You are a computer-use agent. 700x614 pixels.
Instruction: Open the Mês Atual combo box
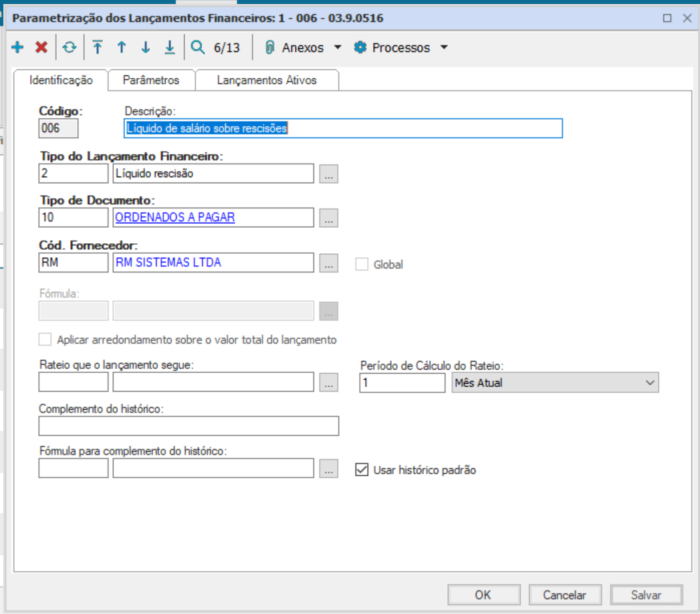pyautogui.click(x=555, y=382)
